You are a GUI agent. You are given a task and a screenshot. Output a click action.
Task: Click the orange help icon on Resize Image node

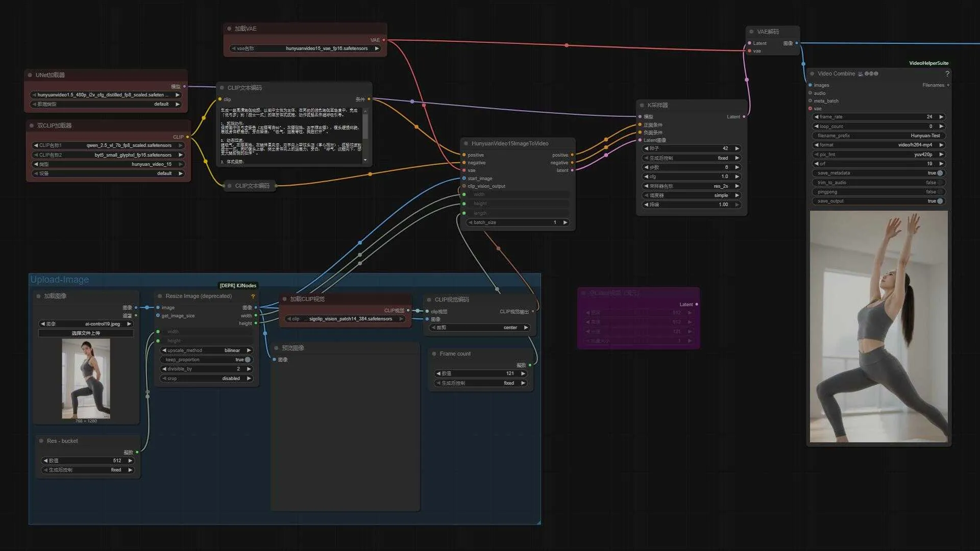(x=253, y=296)
